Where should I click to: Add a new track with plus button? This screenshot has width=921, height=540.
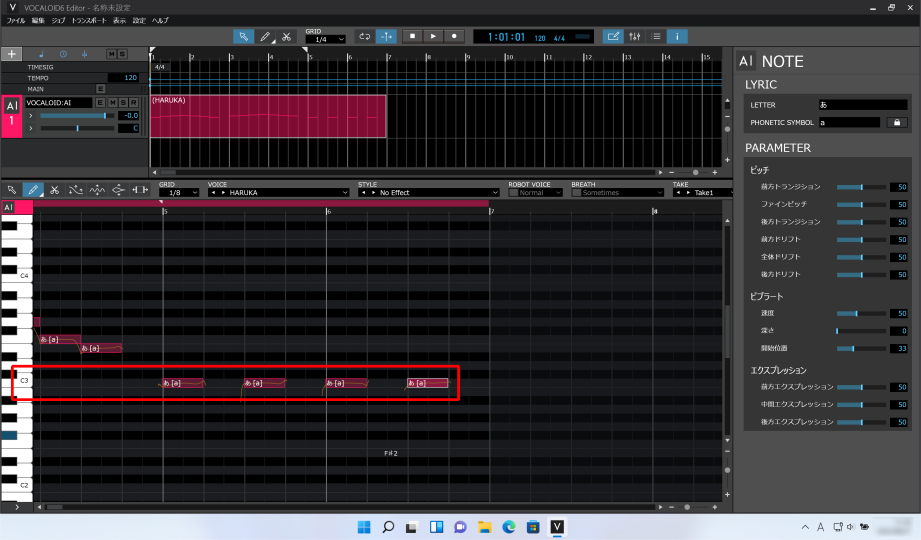[11, 54]
